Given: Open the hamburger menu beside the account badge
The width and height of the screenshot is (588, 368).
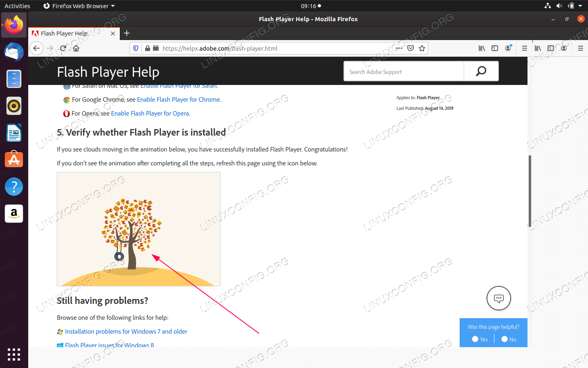Looking at the screenshot, I should coord(524,48).
